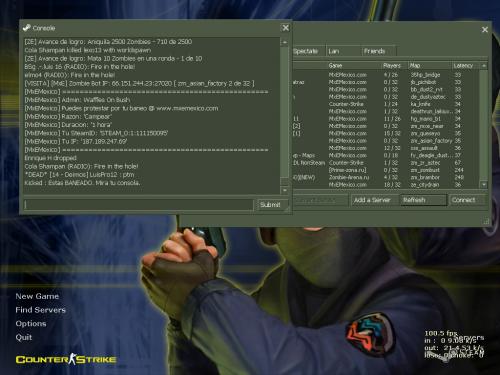
Task: Click the Connect button
Action: tap(467, 200)
